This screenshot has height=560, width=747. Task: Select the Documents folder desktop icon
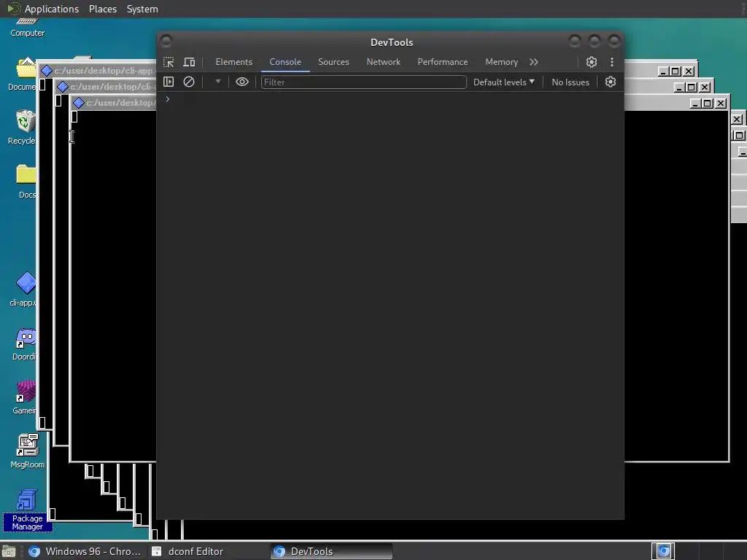pyautogui.click(x=22, y=74)
